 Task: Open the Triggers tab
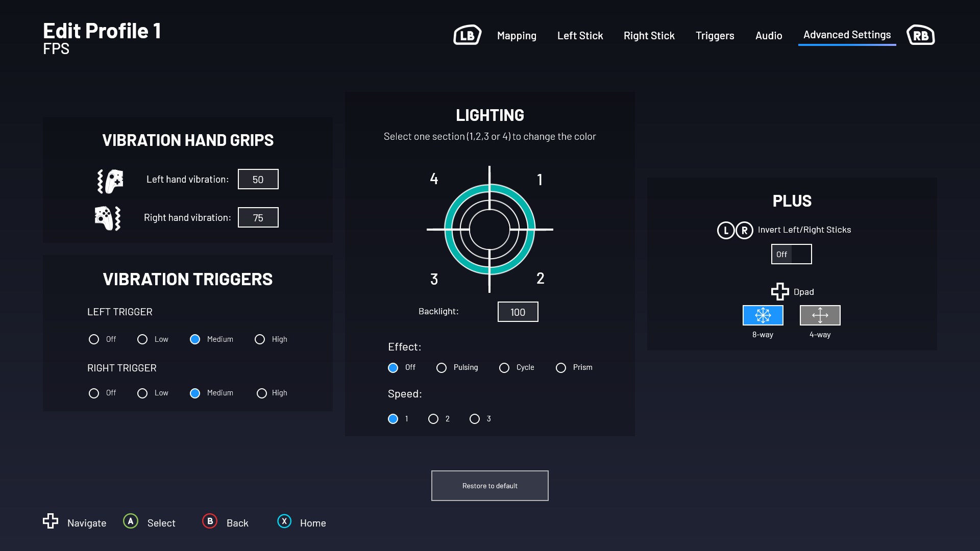click(x=715, y=36)
